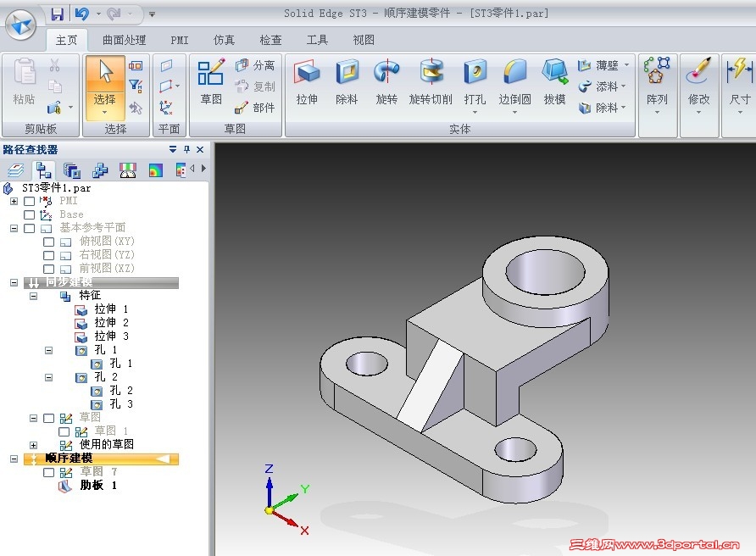Toggle the 前视图 (XZ) plane checkbox
Image resolution: width=756 pixels, height=556 pixels.
pyautogui.click(x=48, y=269)
